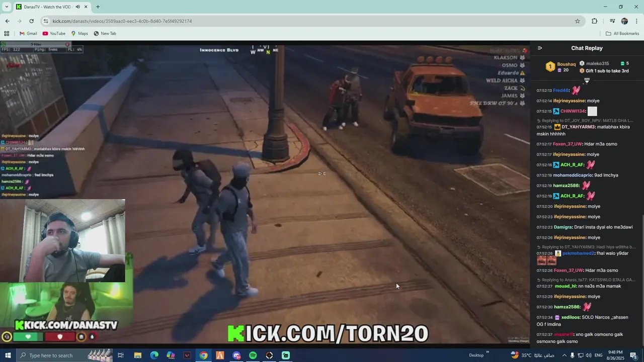Click the 'Replying to Anass_ta77' reply reference
Screen dimensions: 644x362
[x=585, y=280]
